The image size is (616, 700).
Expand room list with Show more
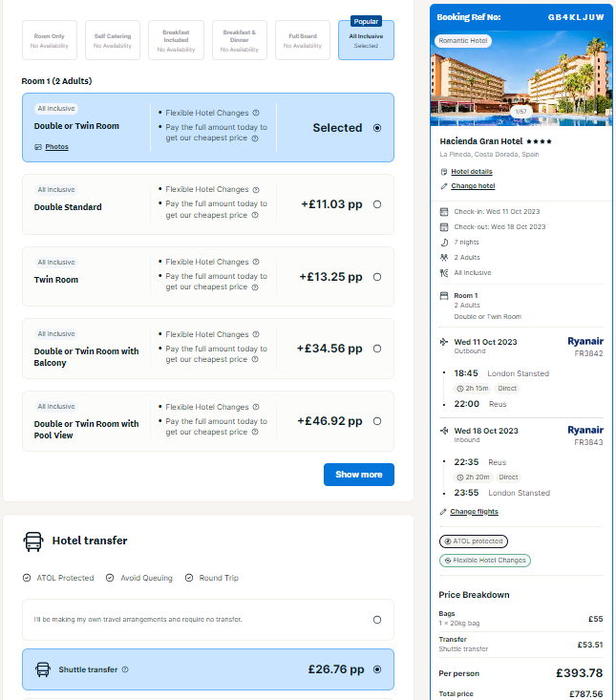pyautogui.click(x=359, y=475)
